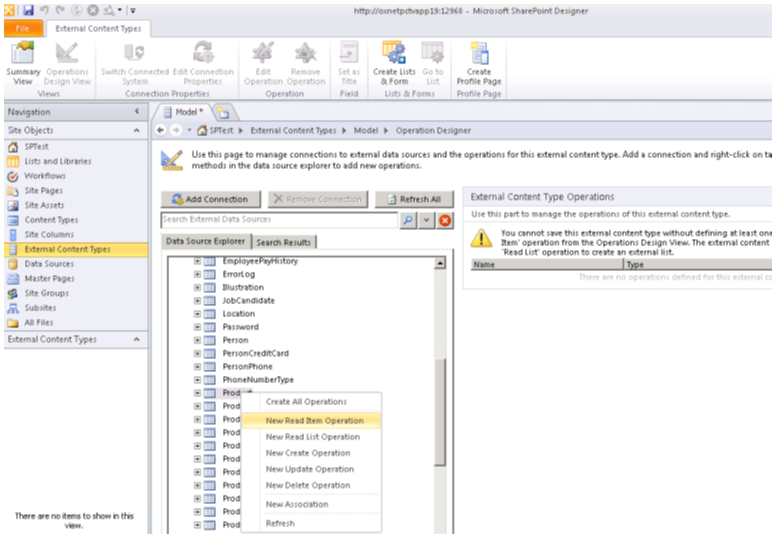Image resolution: width=780 pixels, height=545 pixels.
Task: Choose New Read Item Operation
Action: pos(314,421)
